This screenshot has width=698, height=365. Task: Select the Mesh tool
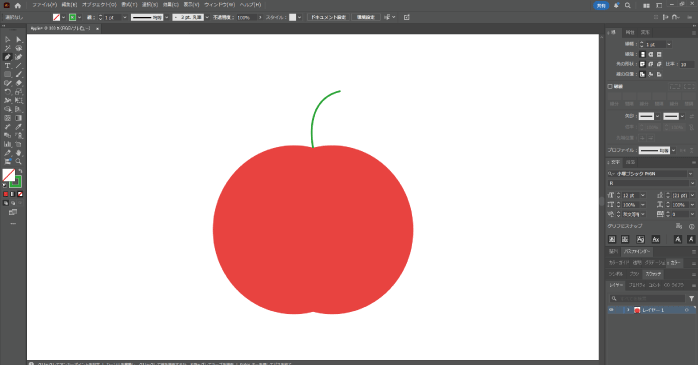(x=8, y=118)
